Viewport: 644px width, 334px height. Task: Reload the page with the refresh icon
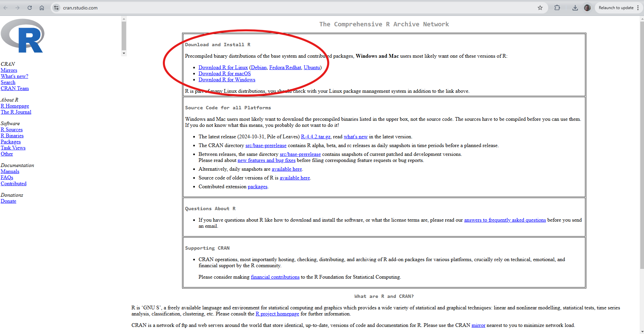click(x=30, y=8)
